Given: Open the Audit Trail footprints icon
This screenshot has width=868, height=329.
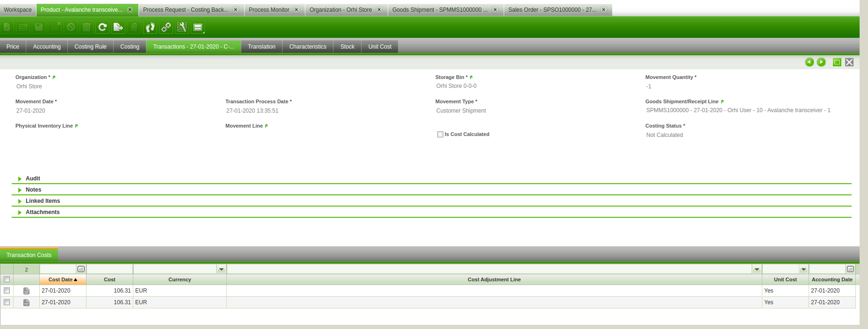Looking at the screenshot, I should click(150, 27).
